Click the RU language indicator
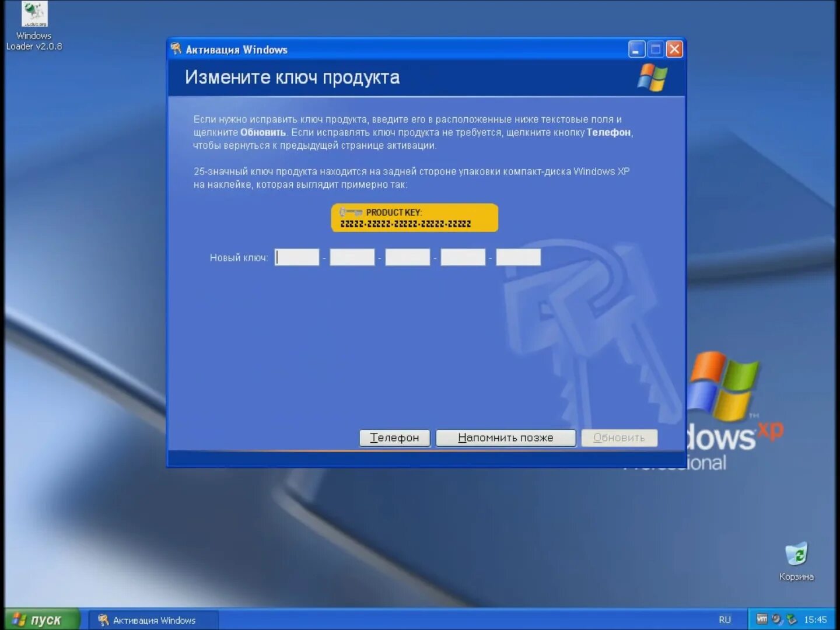This screenshot has height=630, width=840. (724, 619)
